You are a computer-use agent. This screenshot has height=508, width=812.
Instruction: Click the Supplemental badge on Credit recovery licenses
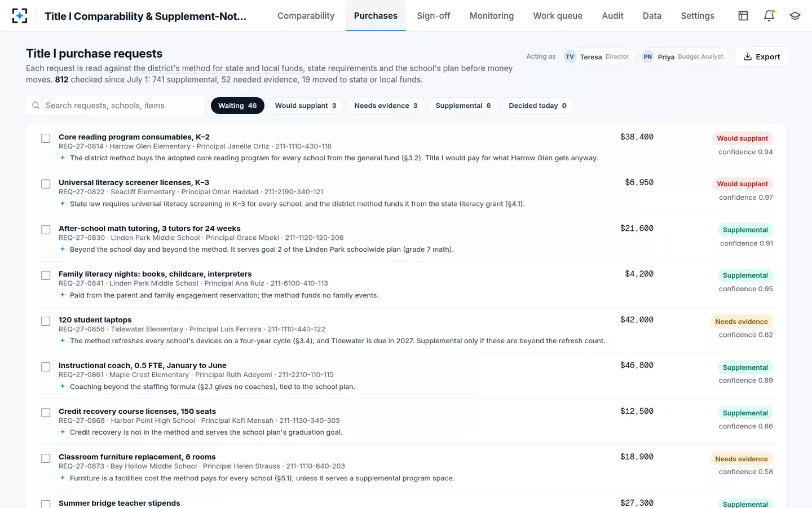[x=745, y=413]
